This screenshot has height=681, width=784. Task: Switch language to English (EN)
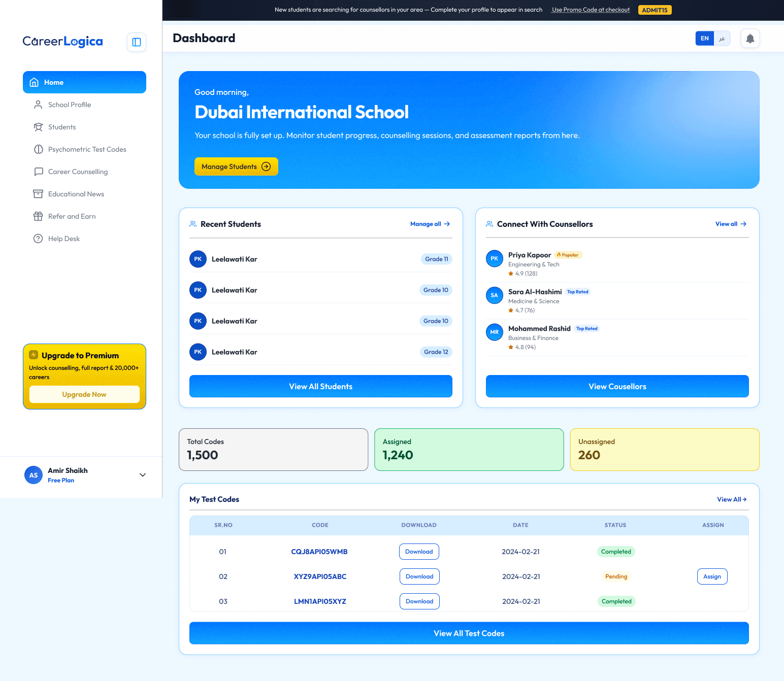pos(705,39)
